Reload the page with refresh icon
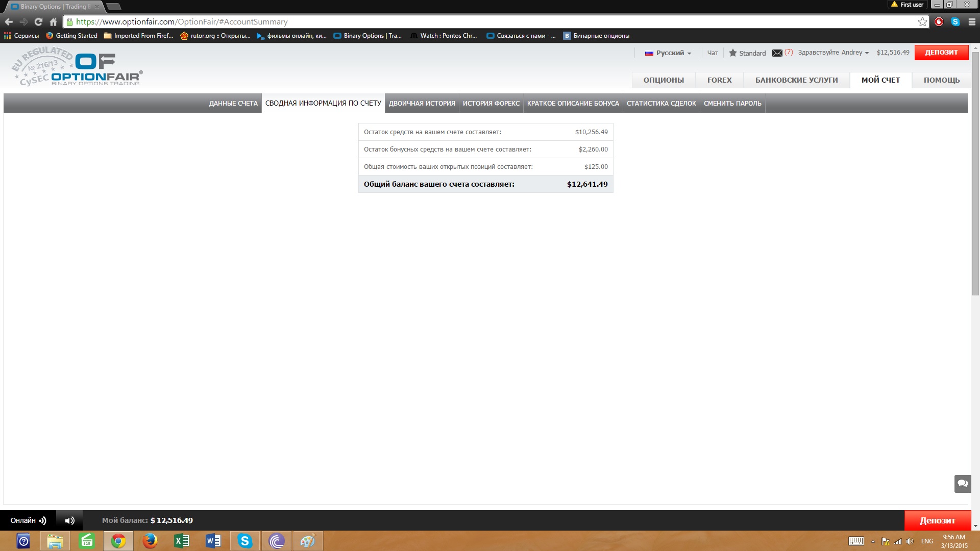This screenshot has height=551, width=980. (38, 22)
